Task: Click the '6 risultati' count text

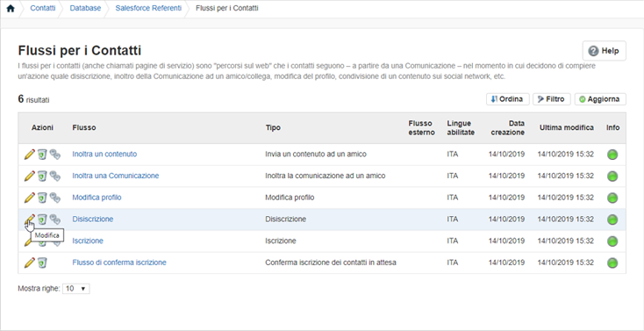Action: [33, 99]
